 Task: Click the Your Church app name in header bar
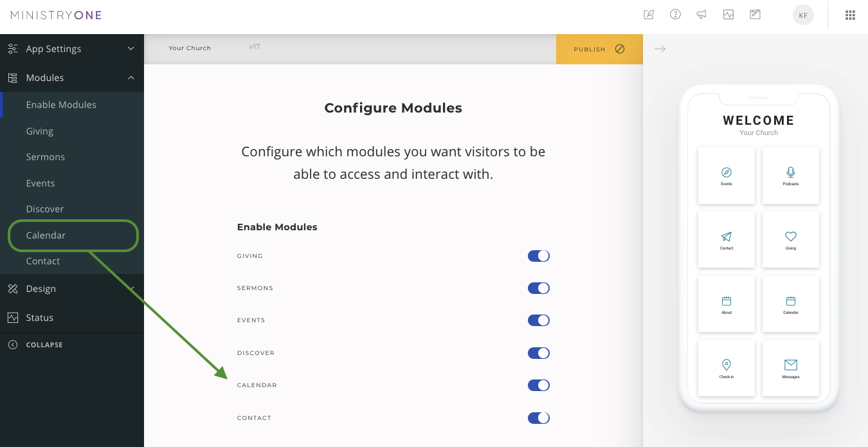tap(190, 48)
